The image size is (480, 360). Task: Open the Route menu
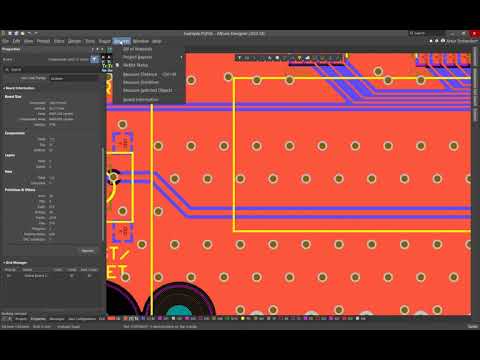(104, 41)
